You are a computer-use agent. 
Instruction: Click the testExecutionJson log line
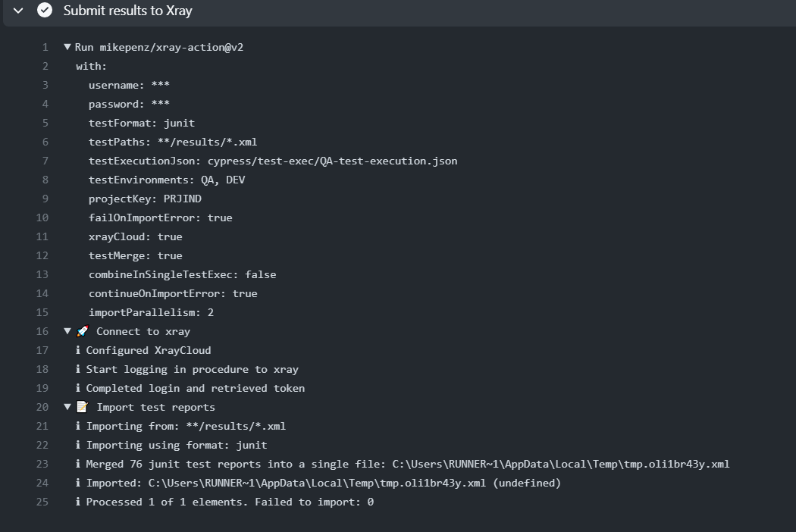click(x=273, y=161)
